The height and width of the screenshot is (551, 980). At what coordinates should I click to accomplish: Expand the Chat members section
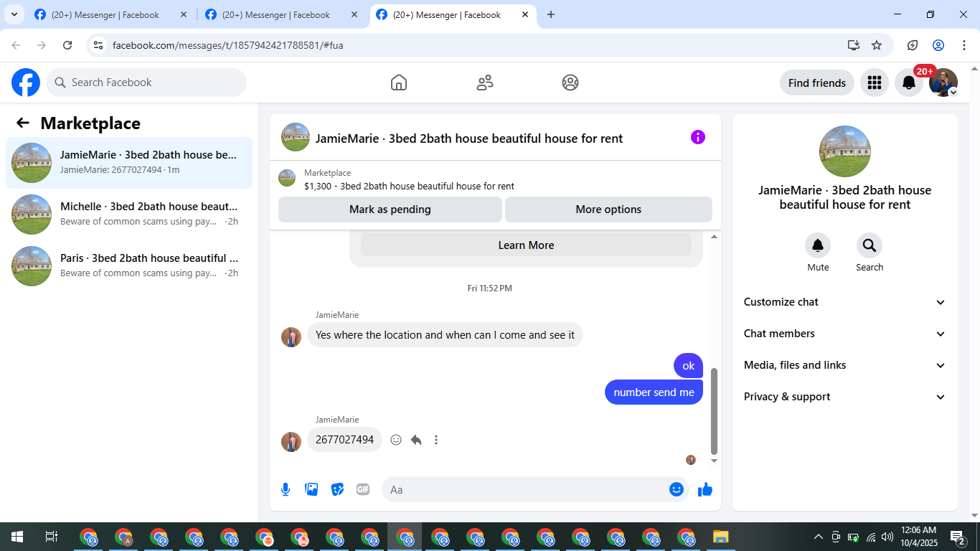[x=845, y=334]
